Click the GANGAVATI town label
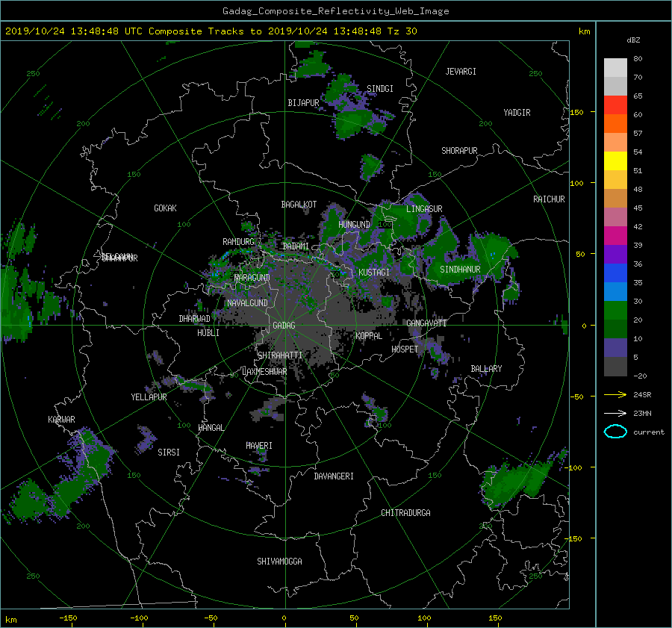The height and width of the screenshot is (628, 672). (426, 323)
